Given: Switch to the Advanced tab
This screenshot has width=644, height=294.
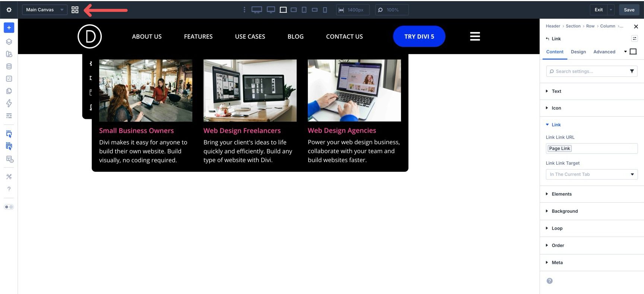Looking at the screenshot, I should pyautogui.click(x=604, y=52).
